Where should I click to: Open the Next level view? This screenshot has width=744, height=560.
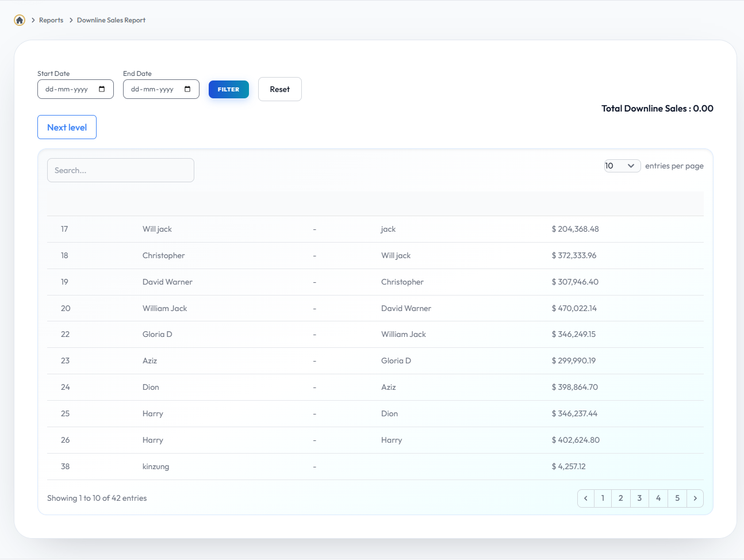tap(67, 127)
